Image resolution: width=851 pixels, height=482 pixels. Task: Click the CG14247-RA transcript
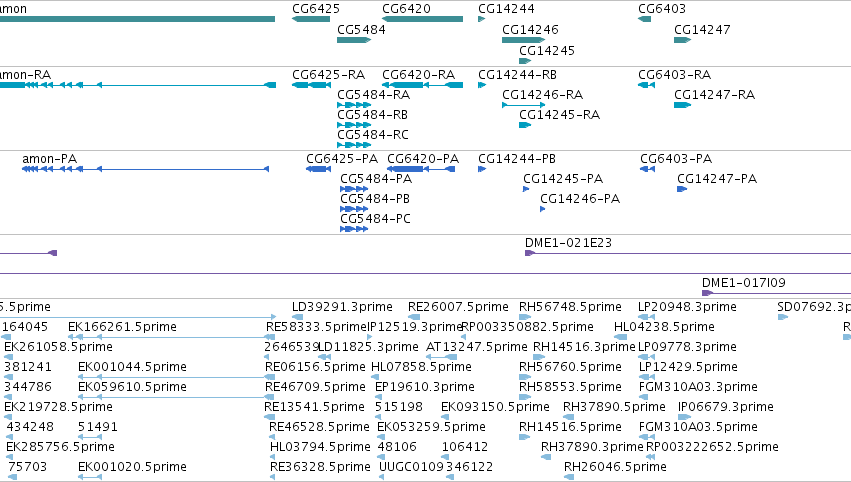[x=682, y=105]
